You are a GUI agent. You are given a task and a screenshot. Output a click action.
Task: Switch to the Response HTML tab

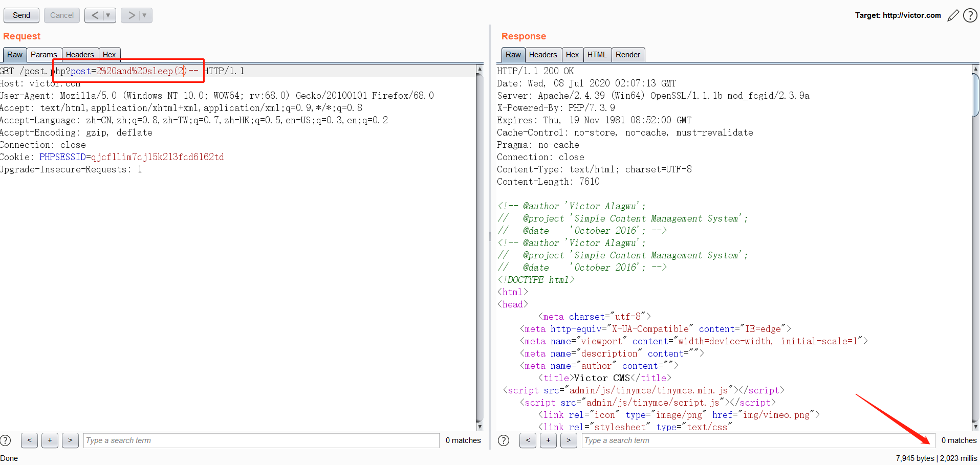pos(597,55)
